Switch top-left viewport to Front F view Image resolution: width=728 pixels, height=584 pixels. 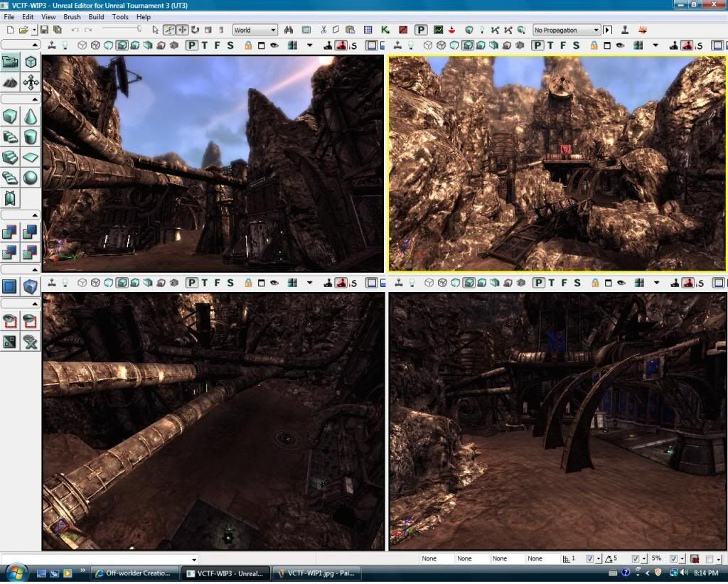click(x=218, y=45)
